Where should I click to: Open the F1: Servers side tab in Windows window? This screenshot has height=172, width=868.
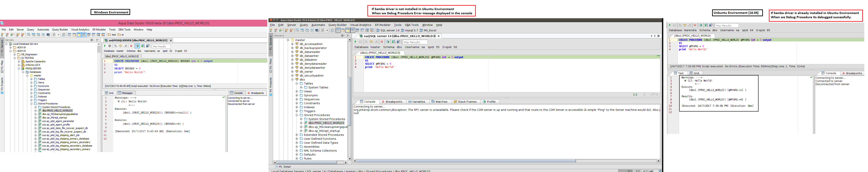(x=2, y=48)
